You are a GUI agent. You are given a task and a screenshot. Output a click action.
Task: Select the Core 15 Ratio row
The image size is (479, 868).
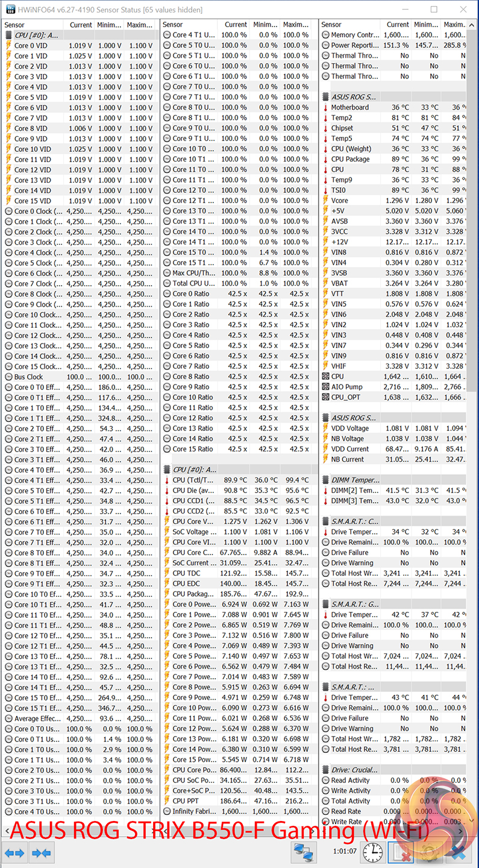click(x=239, y=448)
